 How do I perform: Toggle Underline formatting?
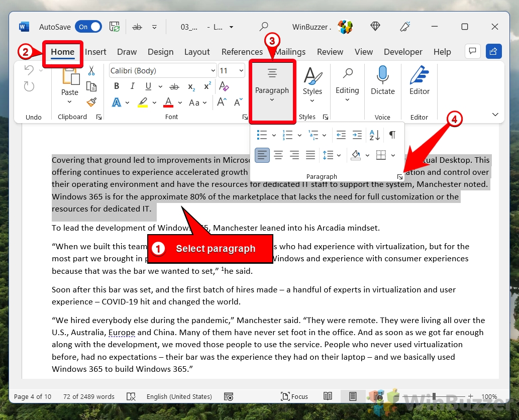148,86
